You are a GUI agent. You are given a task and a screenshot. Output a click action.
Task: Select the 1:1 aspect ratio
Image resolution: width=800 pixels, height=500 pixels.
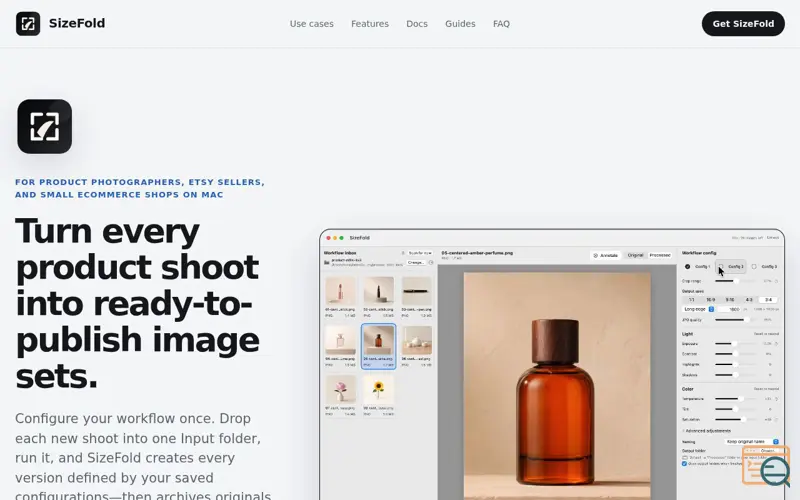click(691, 300)
